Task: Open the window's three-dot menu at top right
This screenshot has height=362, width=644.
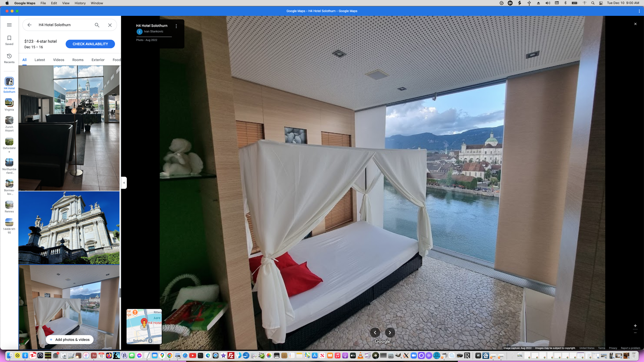Action: pyautogui.click(x=639, y=11)
